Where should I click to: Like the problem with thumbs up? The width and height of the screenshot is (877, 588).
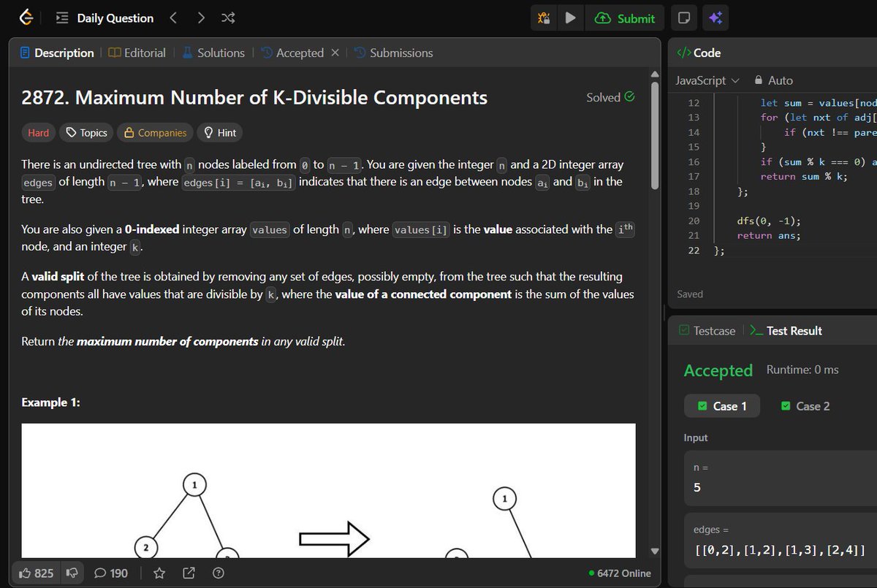click(x=37, y=573)
